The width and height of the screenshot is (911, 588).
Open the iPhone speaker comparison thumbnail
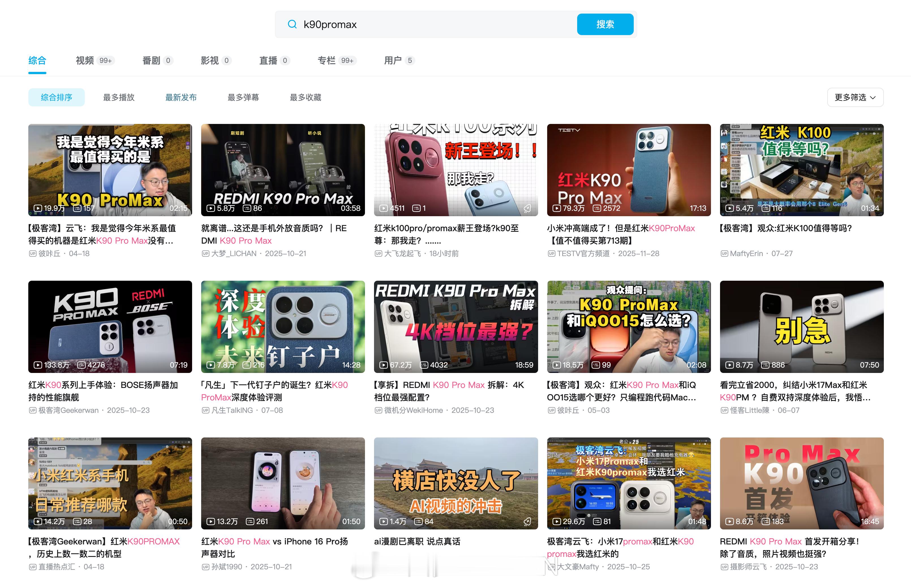[283, 483]
